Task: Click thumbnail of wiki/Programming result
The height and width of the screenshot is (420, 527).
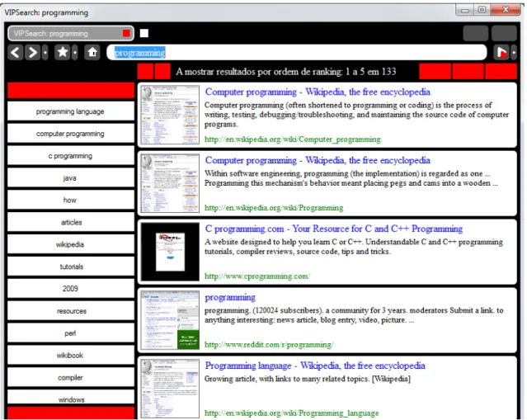Action: click(170, 183)
